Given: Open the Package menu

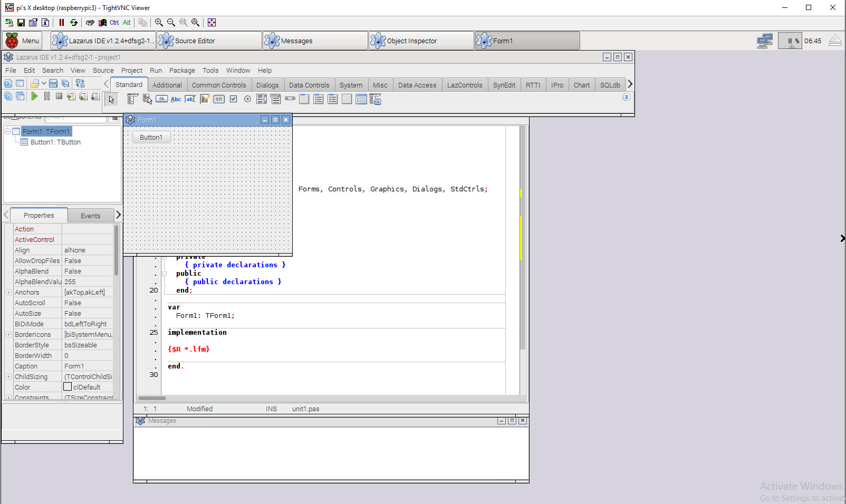Looking at the screenshot, I should 182,70.
